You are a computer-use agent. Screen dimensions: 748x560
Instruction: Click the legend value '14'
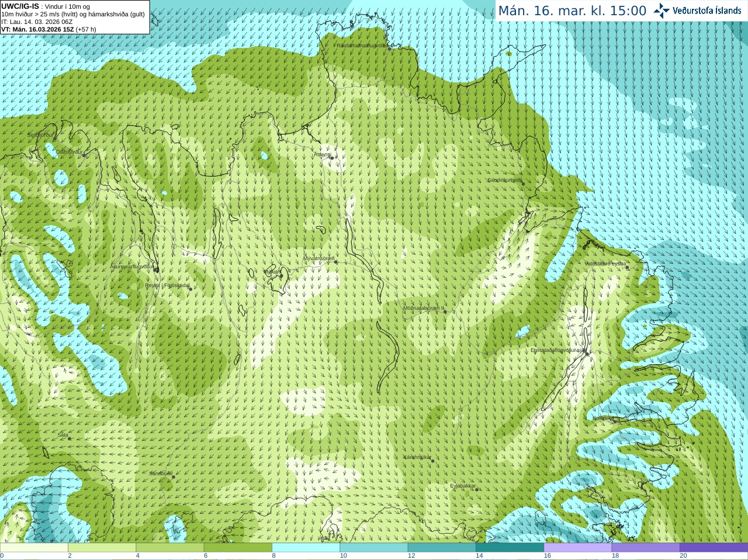[479, 556]
